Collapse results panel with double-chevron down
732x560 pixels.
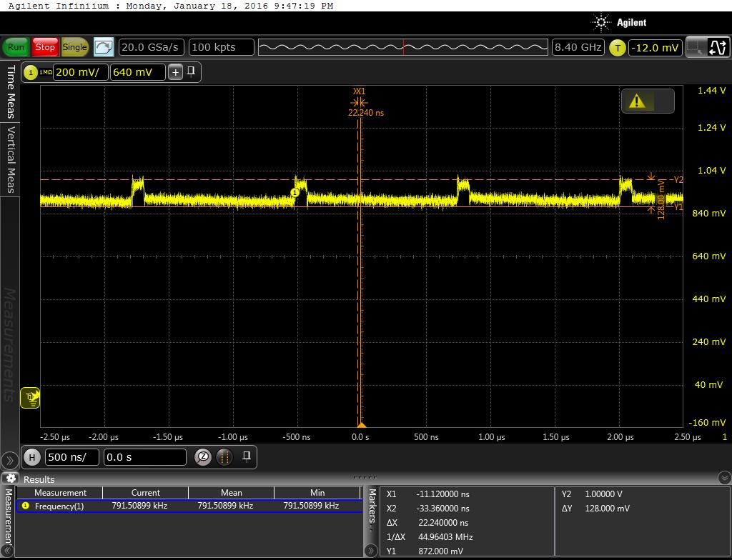click(x=724, y=478)
